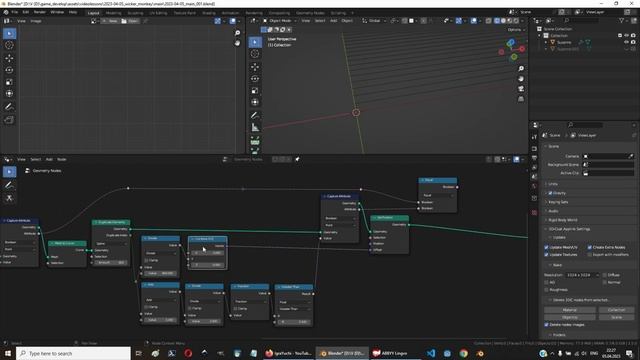Image resolution: width=640 pixels, height=360 pixels.
Task: Switch perspective/orthographic grid icon in the 3D viewport
Action: pyautogui.click(x=521, y=99)
